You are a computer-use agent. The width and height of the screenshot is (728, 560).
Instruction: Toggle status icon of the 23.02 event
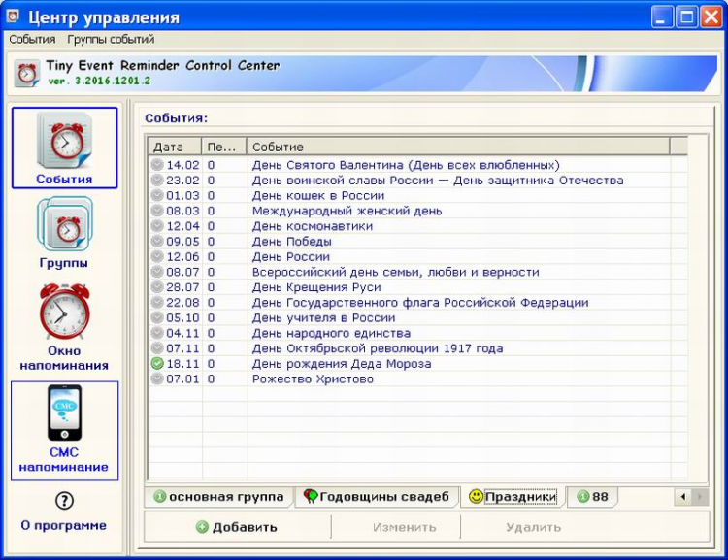click(x=158, y=181)
